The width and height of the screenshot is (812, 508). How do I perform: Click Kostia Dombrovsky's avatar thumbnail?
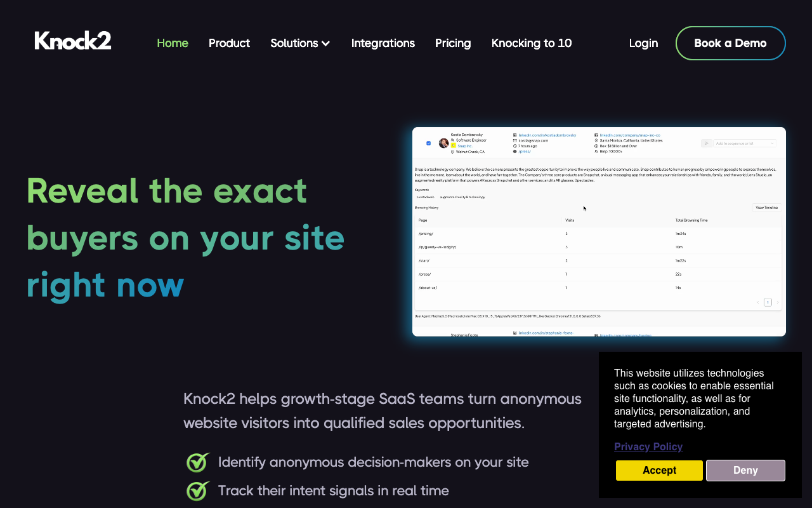[443, 143]
